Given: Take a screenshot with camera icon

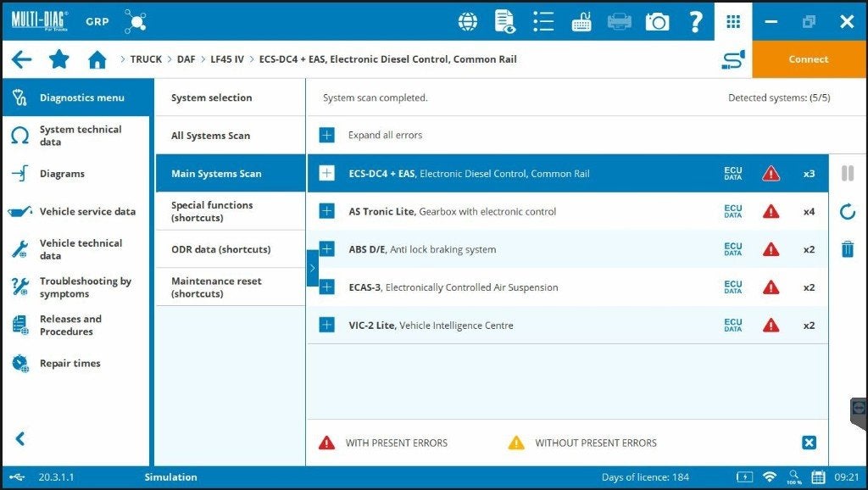Looking at the screenshot, I should tap(657, 21).
